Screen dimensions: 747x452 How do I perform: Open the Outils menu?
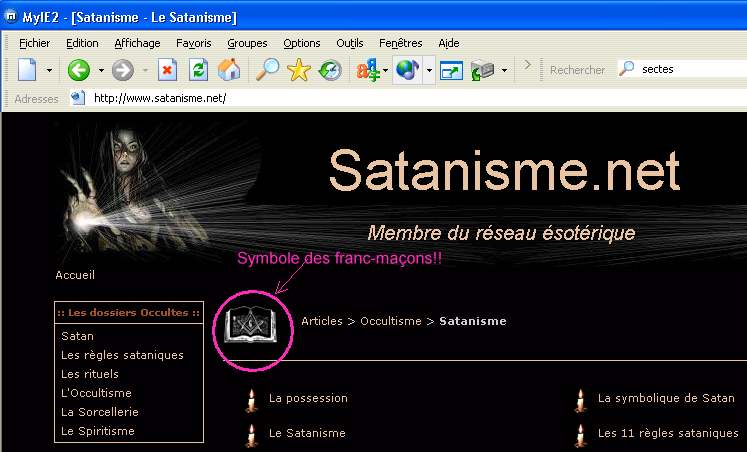click(x=350, y=43)
